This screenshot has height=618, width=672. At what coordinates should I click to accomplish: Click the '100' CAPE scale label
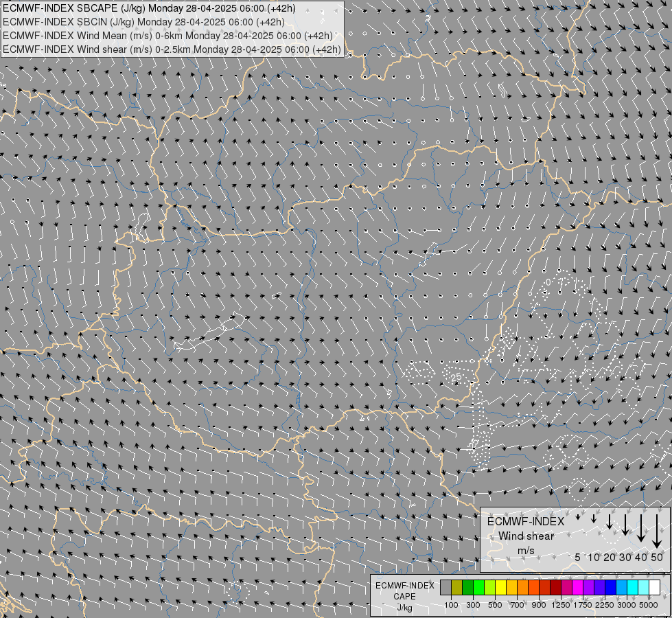point(451,605)
